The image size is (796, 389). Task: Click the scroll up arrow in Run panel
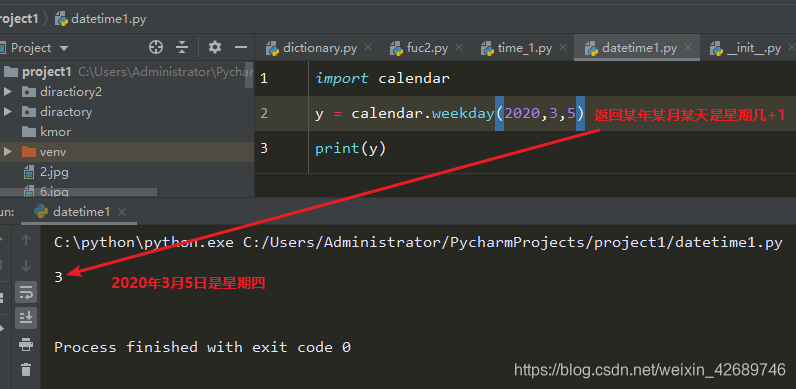click(26, 241)
